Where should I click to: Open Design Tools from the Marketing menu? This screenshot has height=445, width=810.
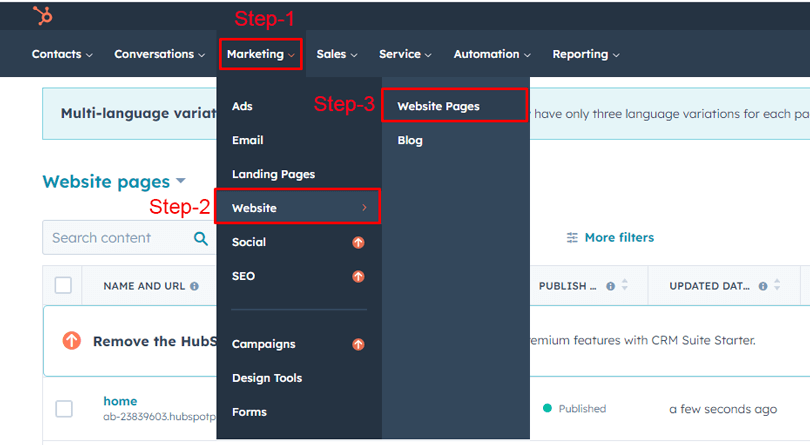coord(267,378)
